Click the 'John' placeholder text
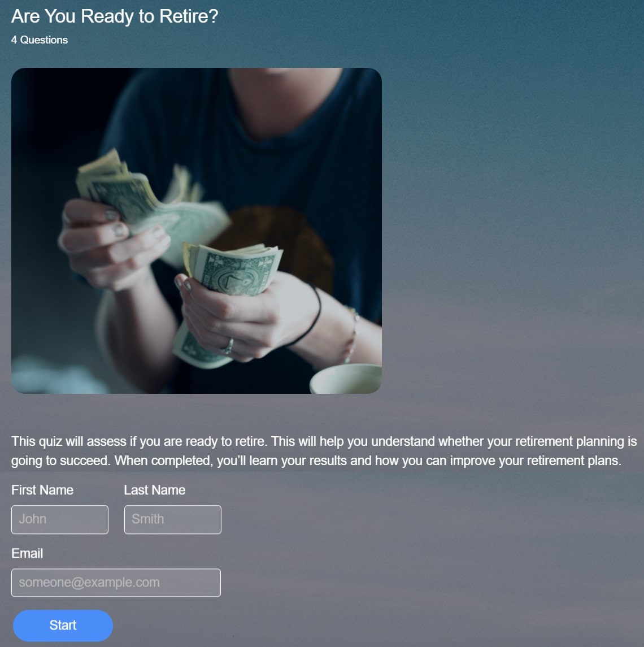 tap(33, 519)
